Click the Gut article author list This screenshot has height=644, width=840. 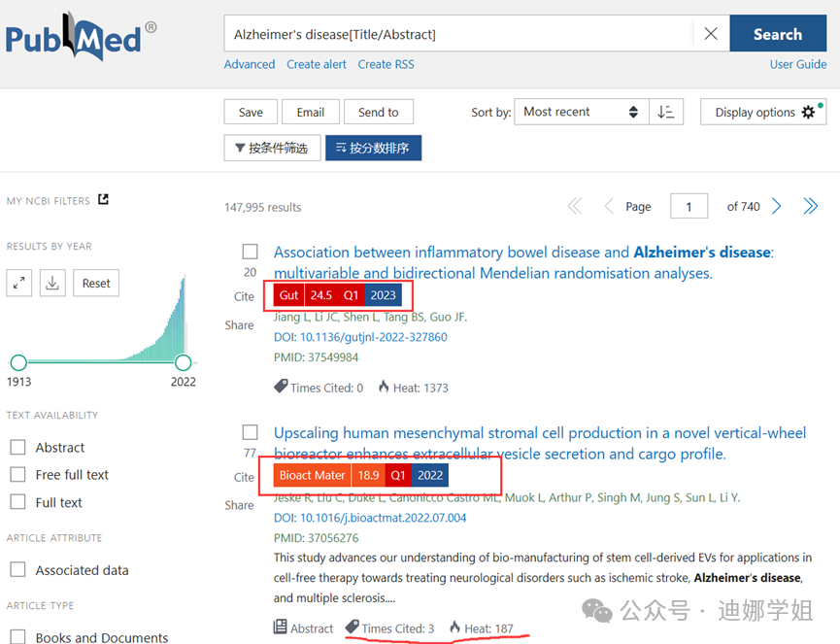[370, 318]
